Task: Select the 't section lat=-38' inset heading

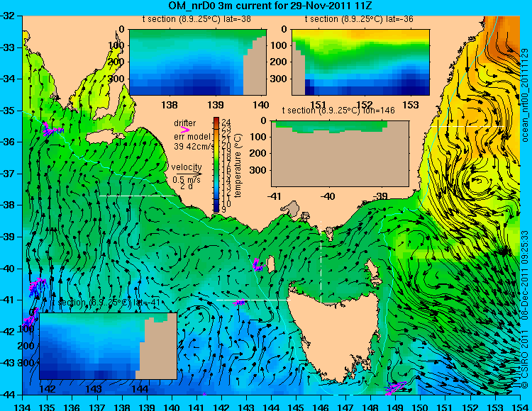Action: coord(196,19)
